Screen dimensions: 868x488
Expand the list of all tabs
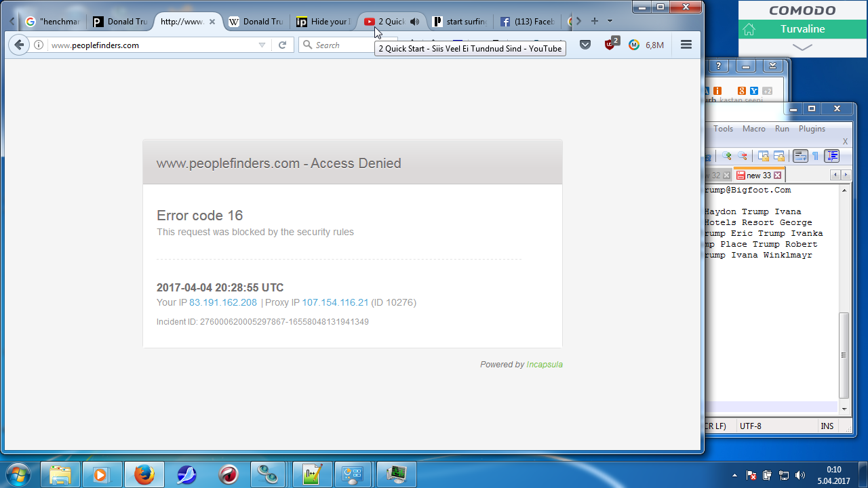[x=610, y=21]
